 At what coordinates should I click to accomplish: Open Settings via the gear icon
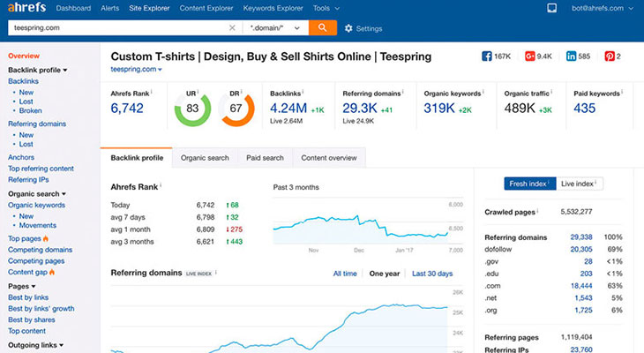coord(348,28)
